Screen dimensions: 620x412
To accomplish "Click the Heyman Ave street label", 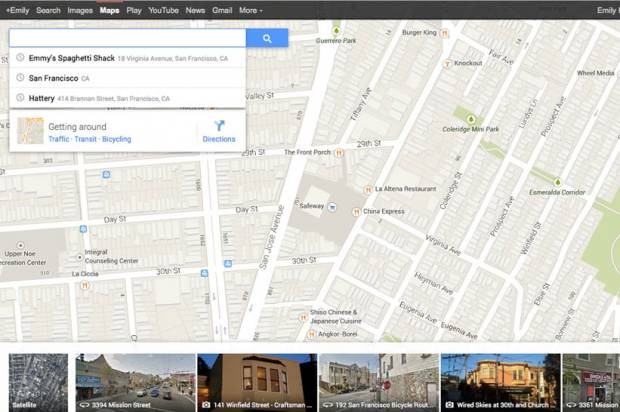I will [x=434, y=283].
